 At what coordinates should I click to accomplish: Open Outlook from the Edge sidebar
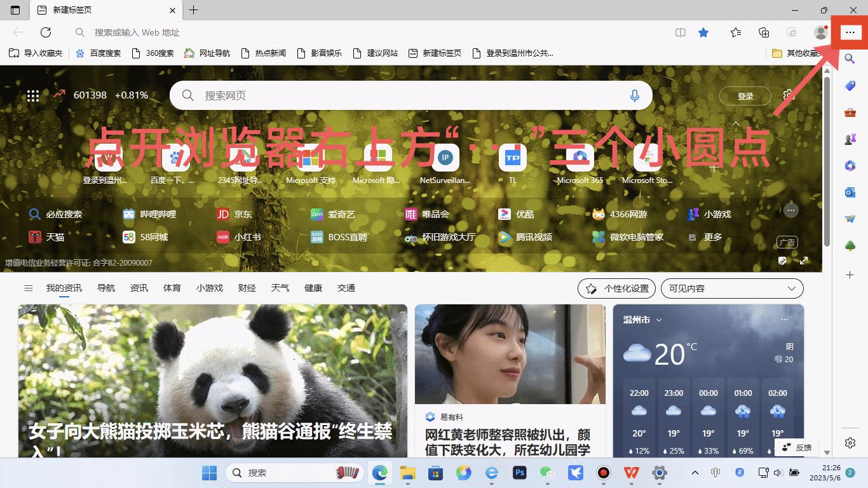850,192
